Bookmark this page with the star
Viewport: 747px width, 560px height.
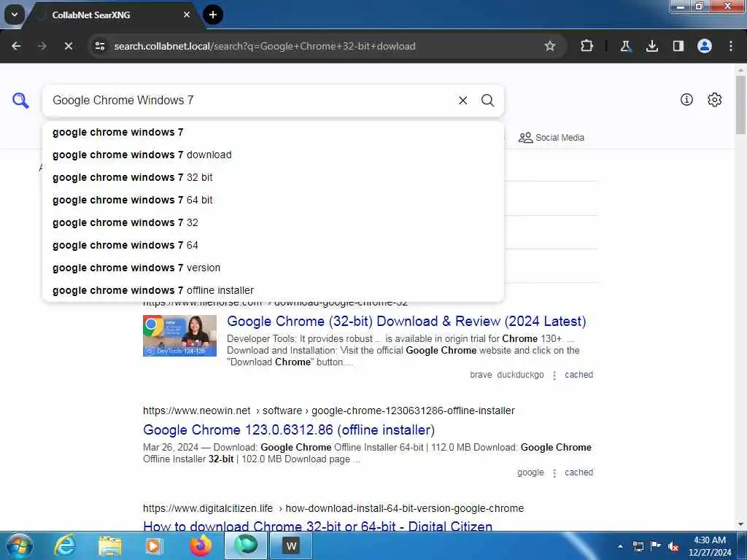click(550, 46)
